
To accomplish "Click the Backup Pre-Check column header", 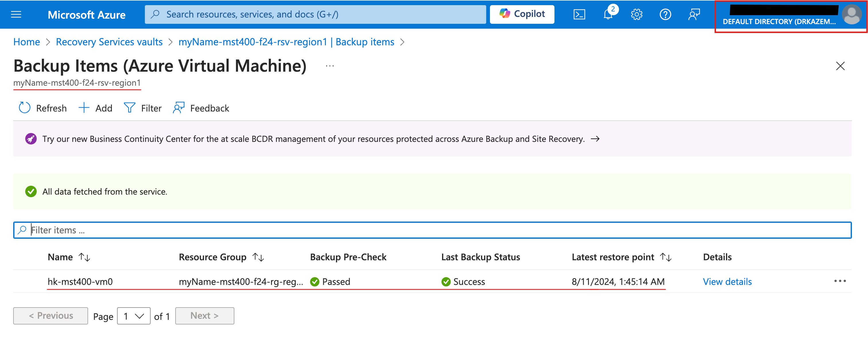I will coord(348,257).
